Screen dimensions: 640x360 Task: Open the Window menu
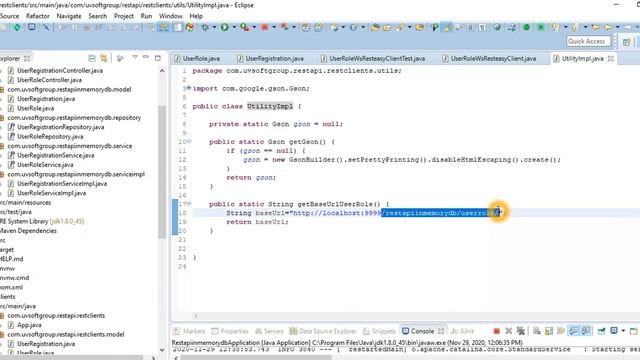click(171, 16)
